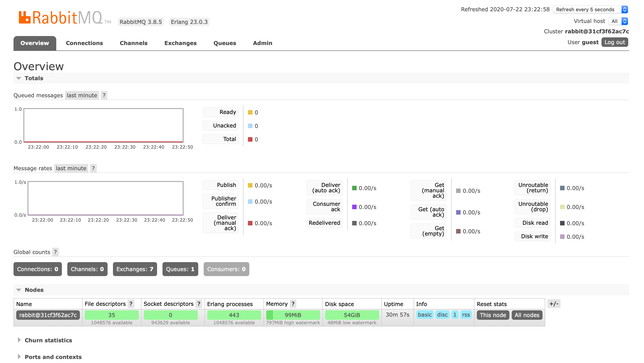Open the Exchanges tab

tap(180, 43)
